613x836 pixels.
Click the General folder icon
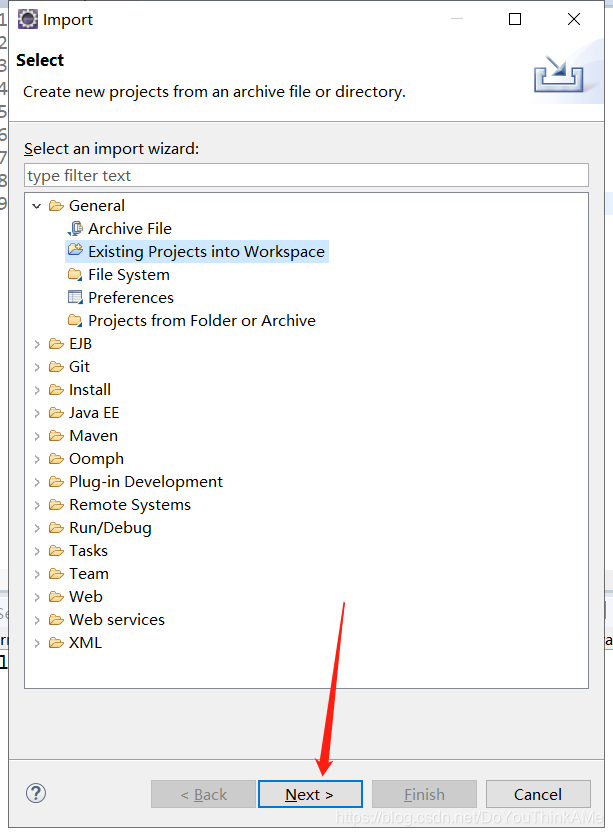(56, 206)
